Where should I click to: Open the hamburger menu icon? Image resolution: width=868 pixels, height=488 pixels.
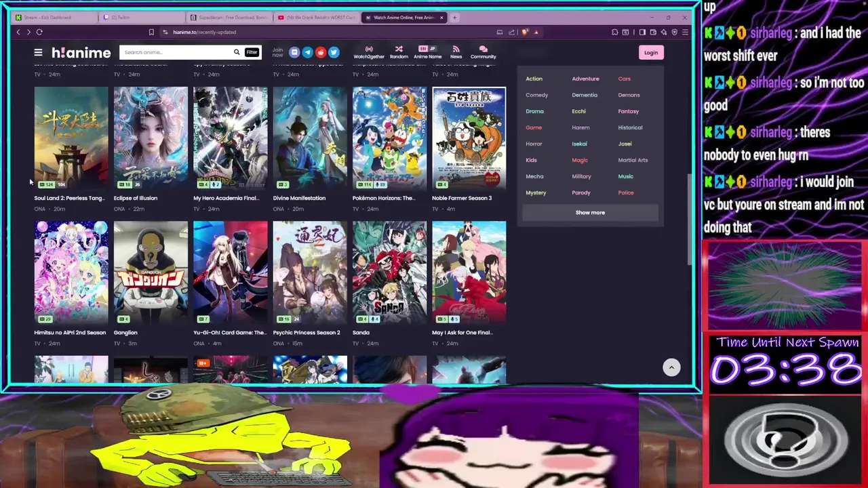coord(38,52)
